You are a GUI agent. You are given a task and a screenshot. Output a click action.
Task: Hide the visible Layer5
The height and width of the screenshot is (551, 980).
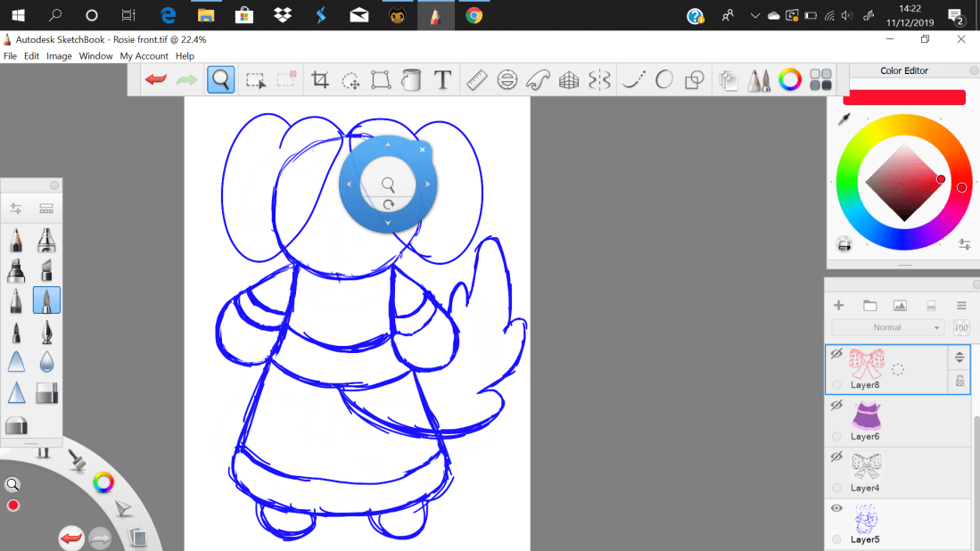[836, 508]
